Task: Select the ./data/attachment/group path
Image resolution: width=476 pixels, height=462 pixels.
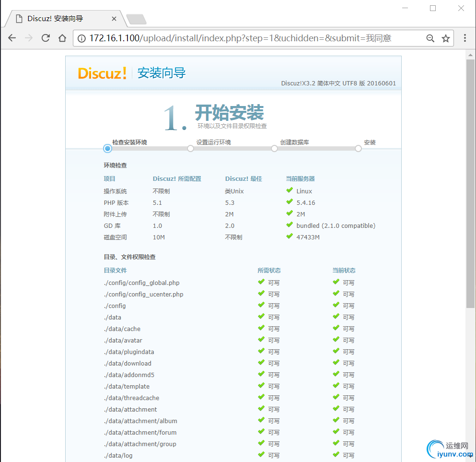Action: tap(140, 444)
